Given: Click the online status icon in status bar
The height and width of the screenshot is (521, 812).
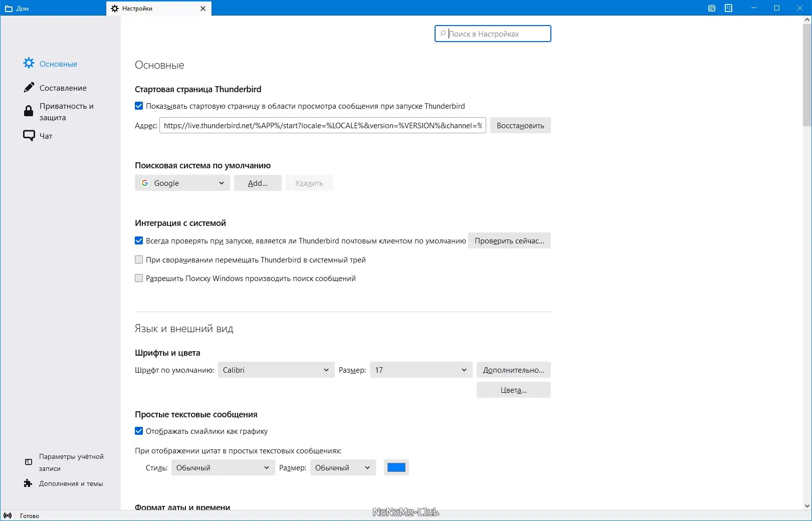Looking at the screenshot, I should 8,515.
